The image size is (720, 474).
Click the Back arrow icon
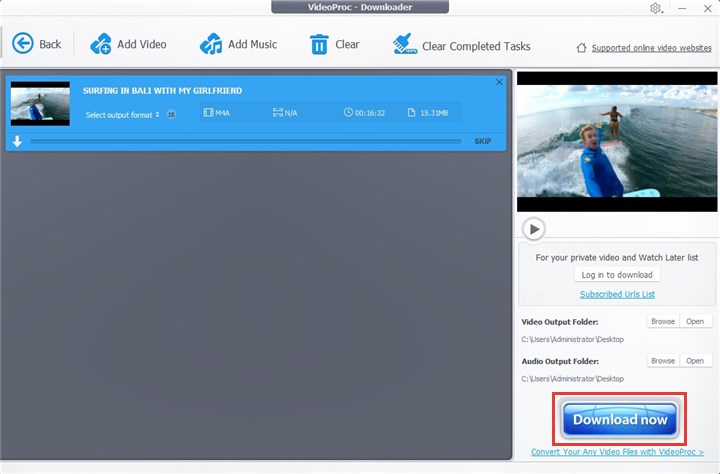22,44
